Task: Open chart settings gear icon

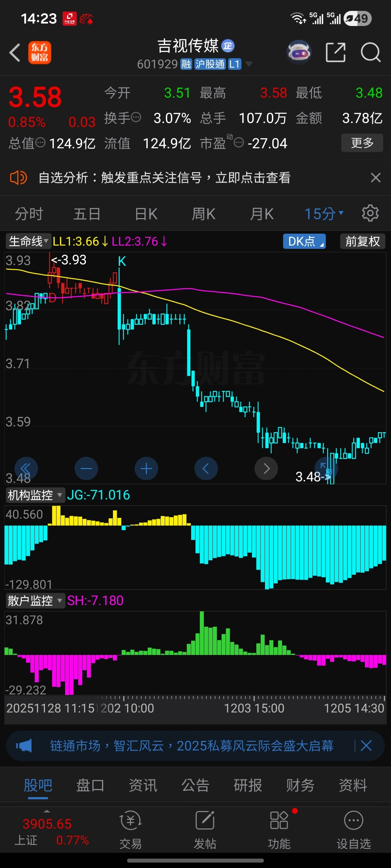Action: tap(370, 213)
